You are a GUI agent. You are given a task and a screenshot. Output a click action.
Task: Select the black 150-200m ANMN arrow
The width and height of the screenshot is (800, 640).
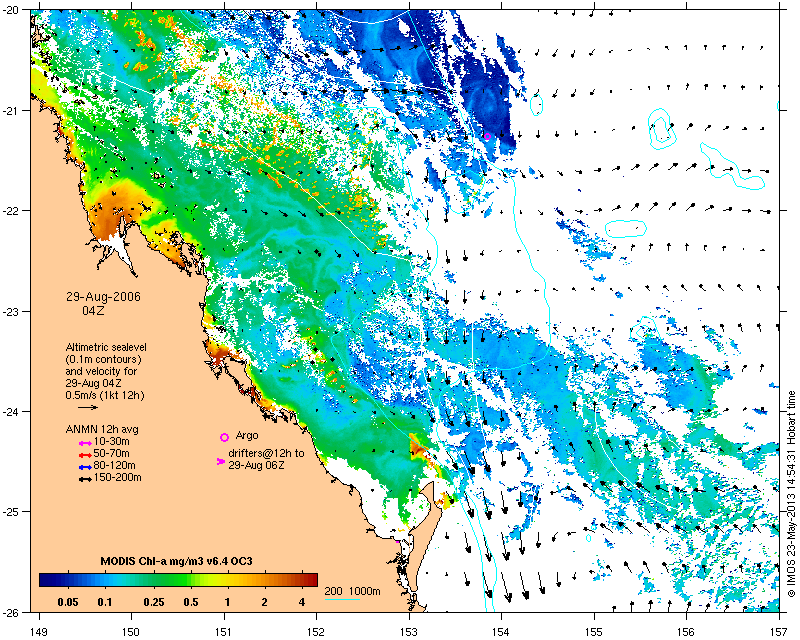click(x=85, y=479)
